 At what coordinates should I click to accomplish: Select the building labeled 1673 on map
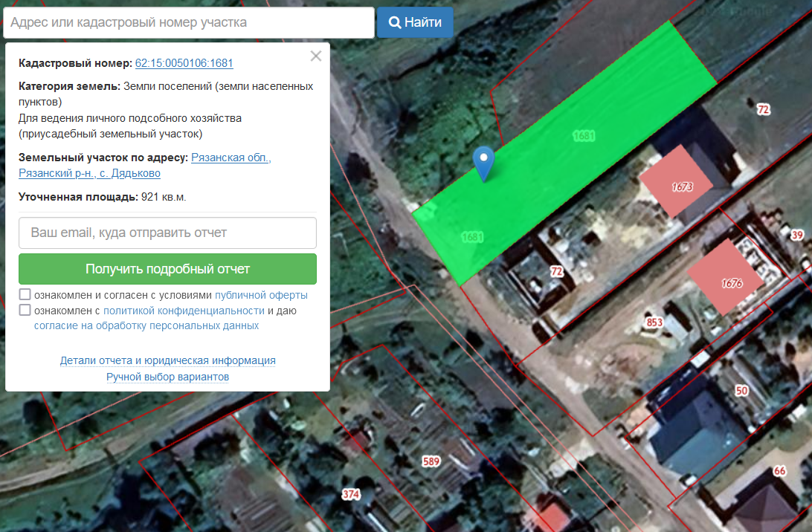click(x=676, y=181)
